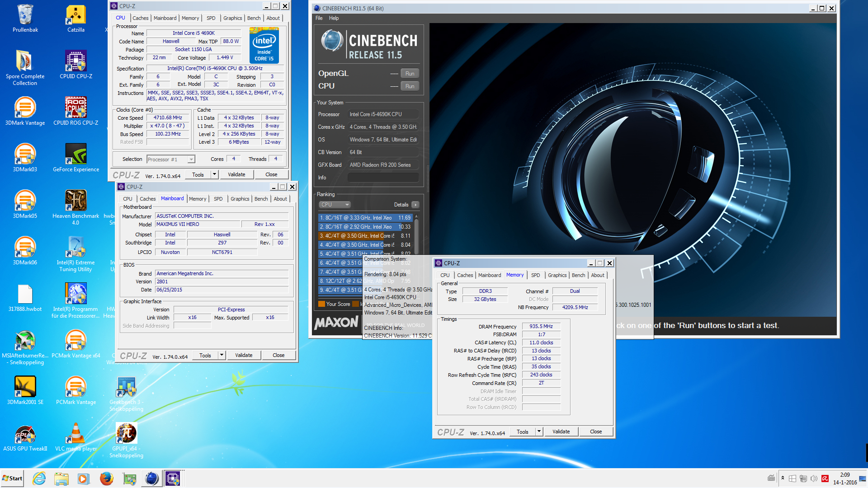Click the Your Score orange legend swatch
Viewport: 868px width, 488px height.
(x=321, y=304)
